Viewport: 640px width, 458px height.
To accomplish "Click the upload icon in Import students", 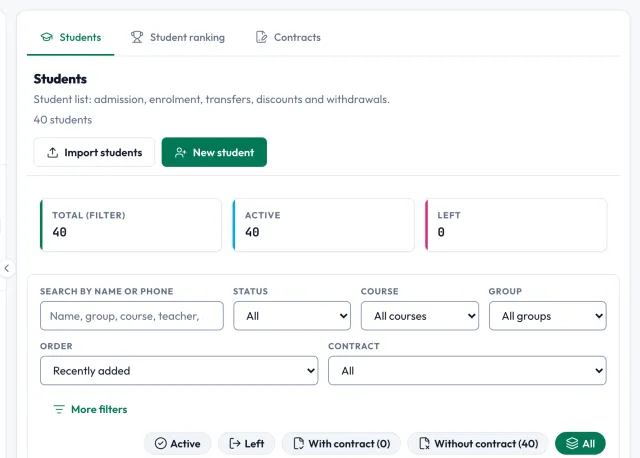I will pyautogui.click(x=53, y=153).
